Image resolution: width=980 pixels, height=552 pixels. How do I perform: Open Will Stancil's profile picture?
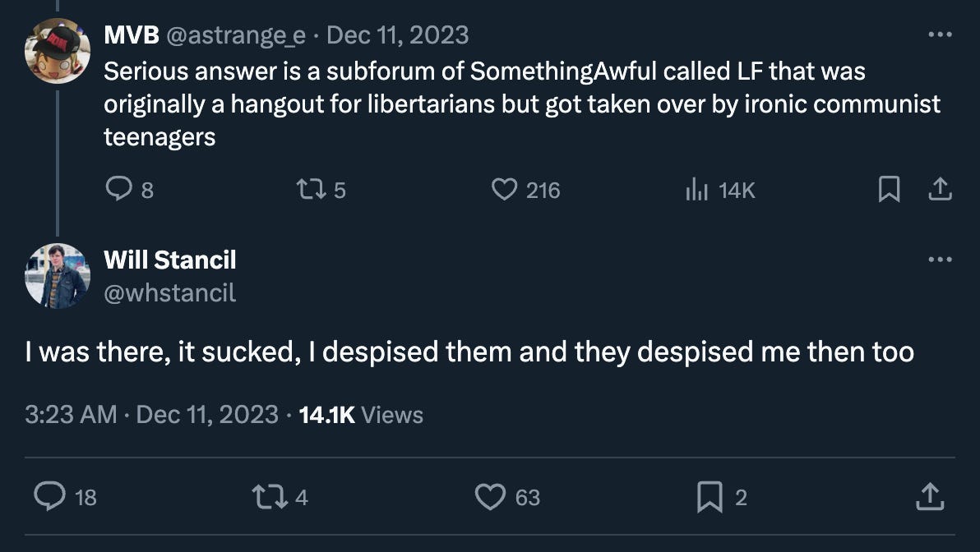(58, 276)
